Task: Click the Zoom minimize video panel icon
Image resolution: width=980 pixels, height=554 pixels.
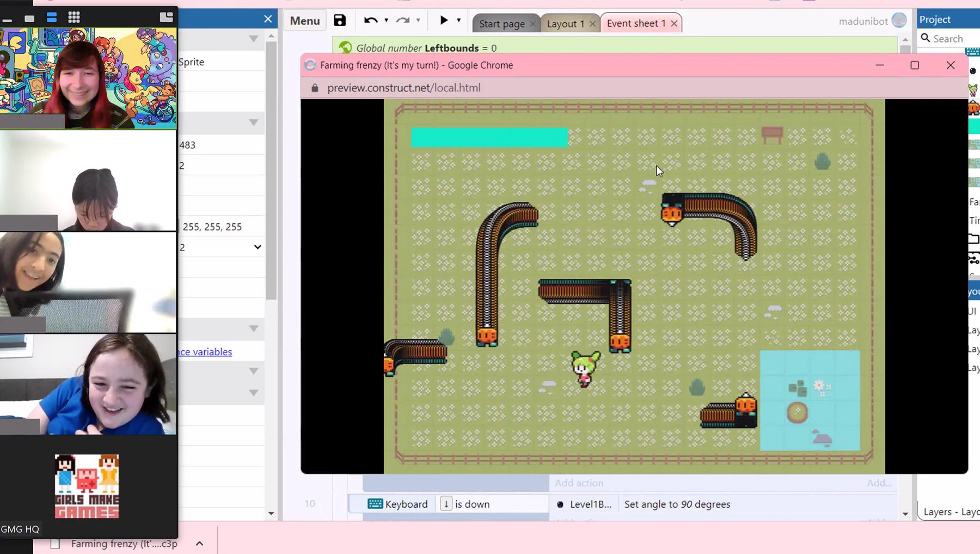Action: (7, 20)
